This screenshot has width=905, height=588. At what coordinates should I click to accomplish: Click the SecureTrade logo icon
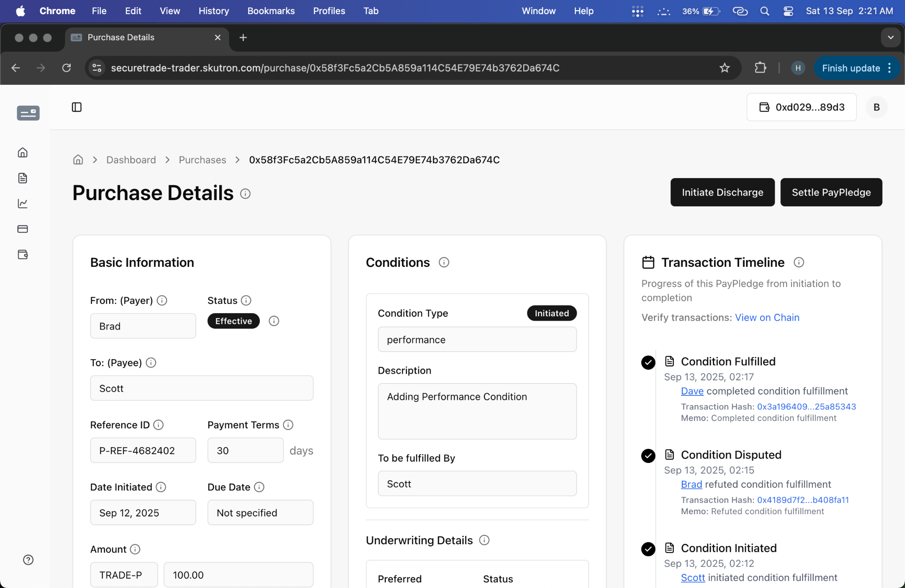pos(28,113)
